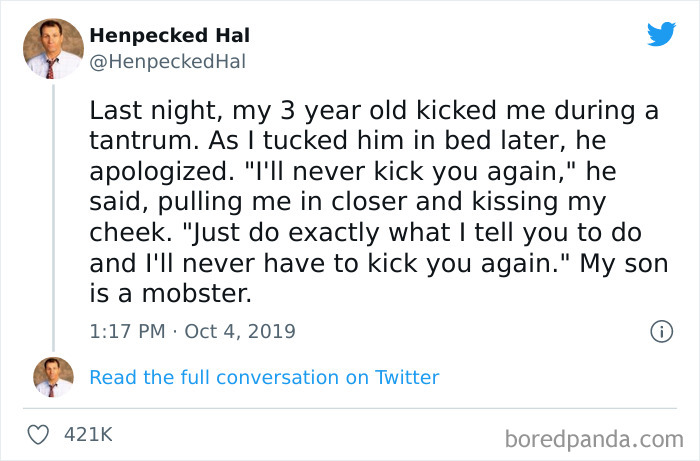
Task: Click the 421K likes count
Action: (87, 435)
